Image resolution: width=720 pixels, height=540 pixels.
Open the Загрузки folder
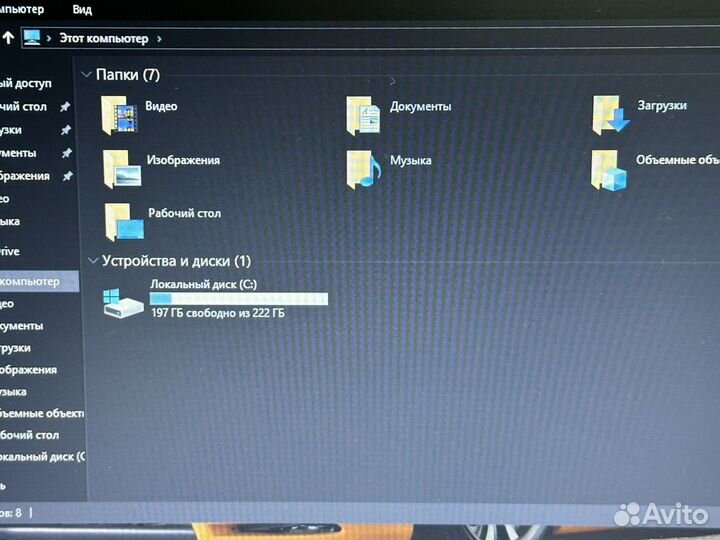(609, 114)
